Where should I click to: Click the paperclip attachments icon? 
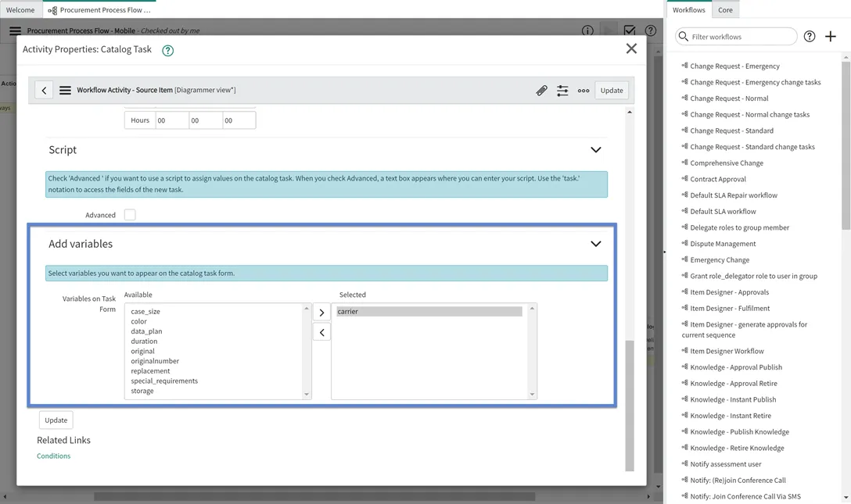541,91
